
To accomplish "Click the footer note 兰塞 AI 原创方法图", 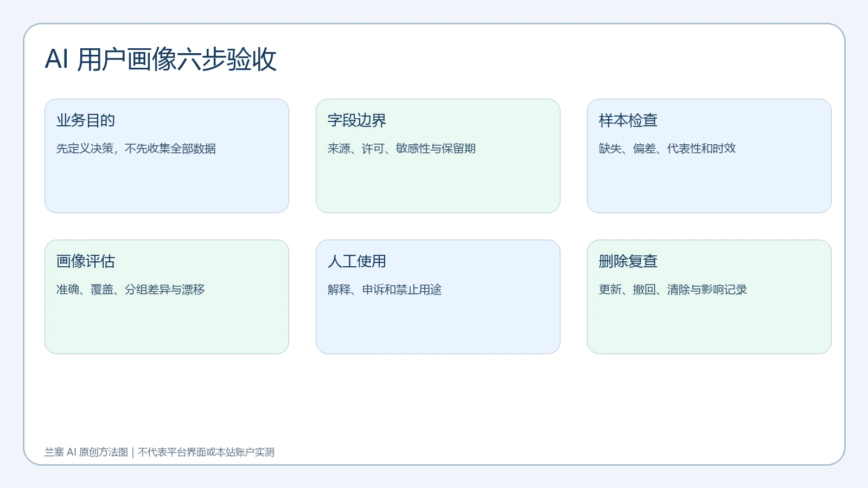I will point(86,452).
